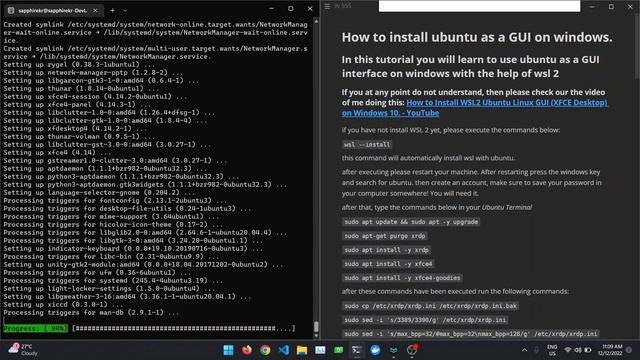Viewport: 640px width, 360px height.
Task: Launch Google Chrome from the taskbar
Action: pos(265,350)
